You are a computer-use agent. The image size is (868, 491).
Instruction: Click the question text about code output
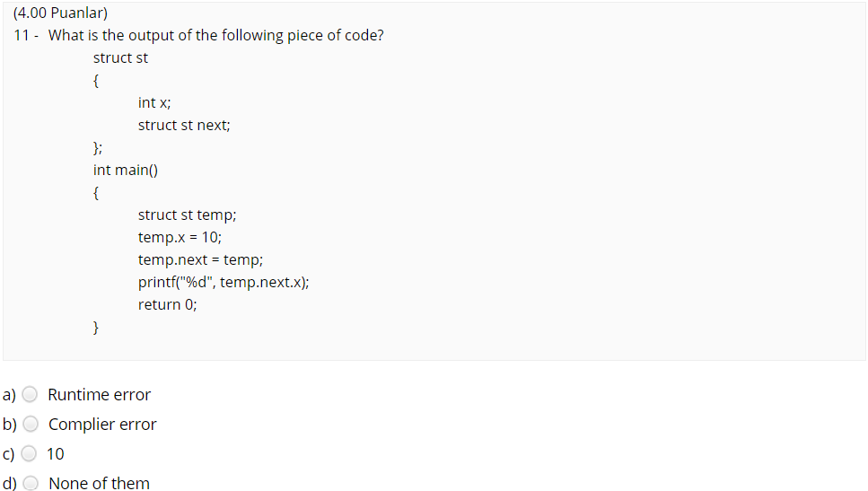(216, 35)
